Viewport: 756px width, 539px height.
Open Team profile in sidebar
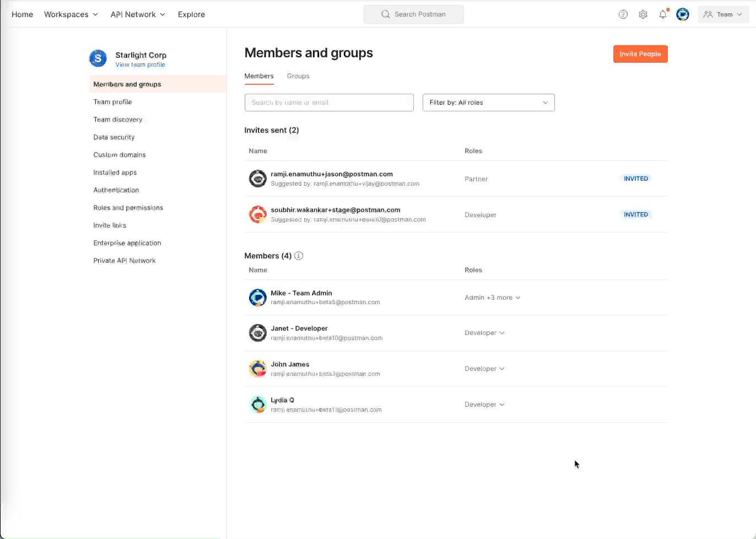tap(112, 102)
